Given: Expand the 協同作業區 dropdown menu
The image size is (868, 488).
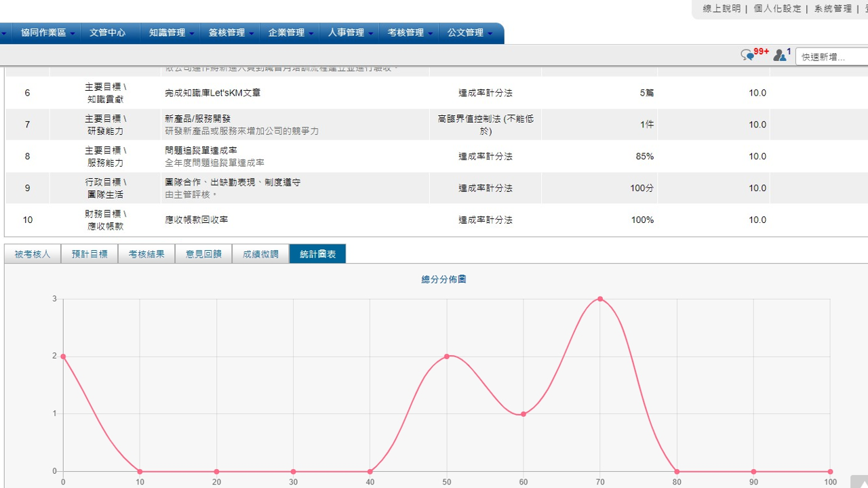Looking at the screenshot, I should [47, 33].
